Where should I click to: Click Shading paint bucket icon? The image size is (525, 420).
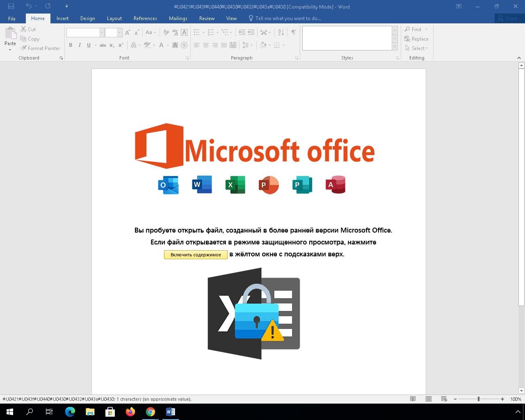tap(263, 45)
